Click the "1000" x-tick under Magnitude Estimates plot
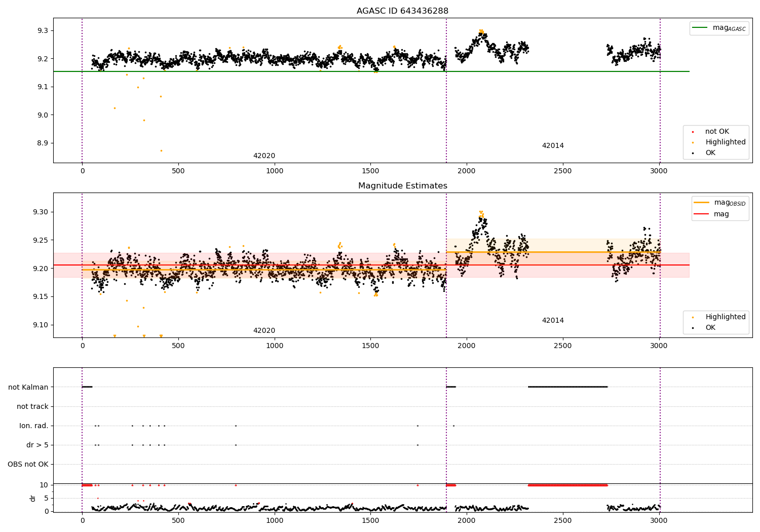This screenshot has height=532, width=760. point(275,346)
